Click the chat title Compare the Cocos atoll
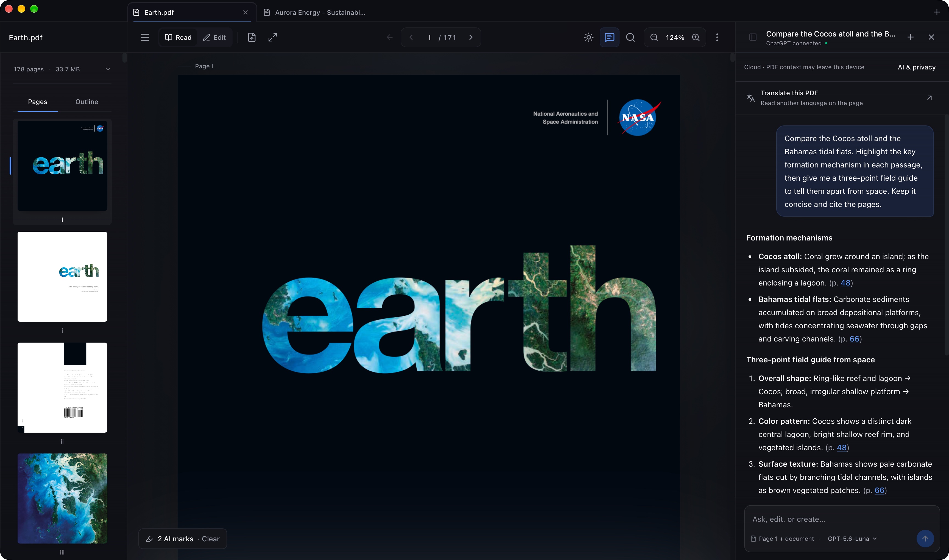Image resolution: width=949 pixels, height=560 pixels. (830, 34)
